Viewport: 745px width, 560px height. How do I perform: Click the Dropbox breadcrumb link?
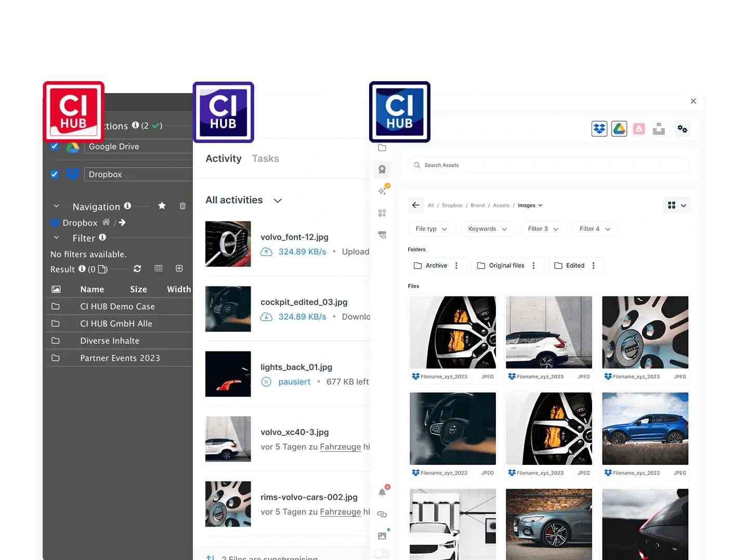(x=452, y=205)
